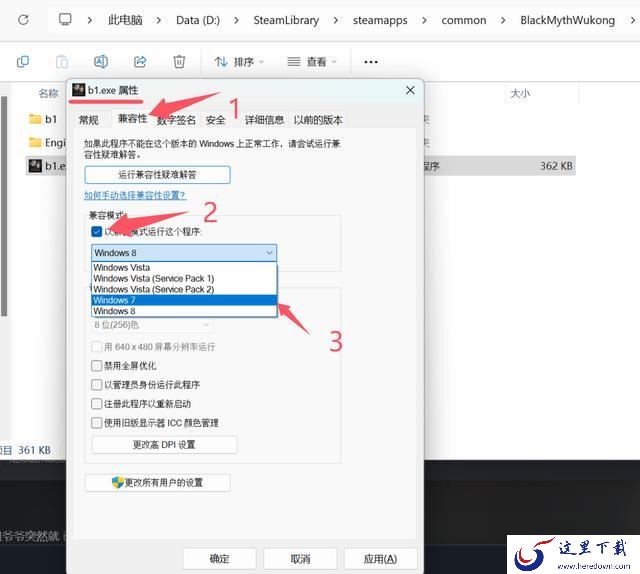Switch to the 数字签名 tab

tap(176, 120)
